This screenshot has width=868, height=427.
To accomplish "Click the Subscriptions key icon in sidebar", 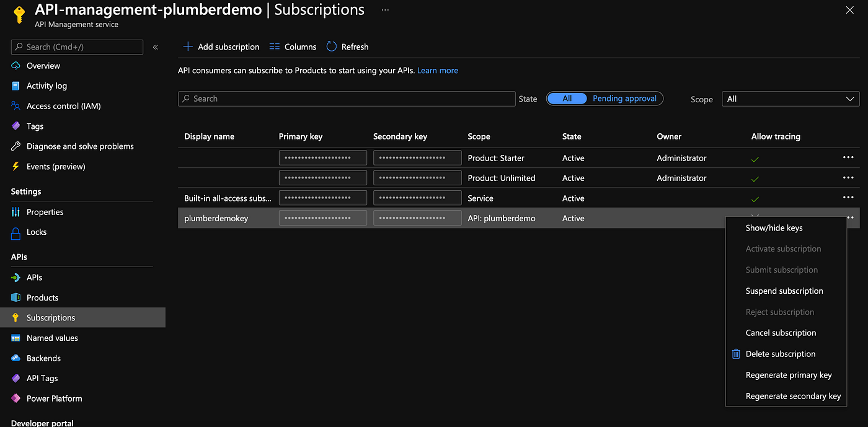I will pos(16,318).
